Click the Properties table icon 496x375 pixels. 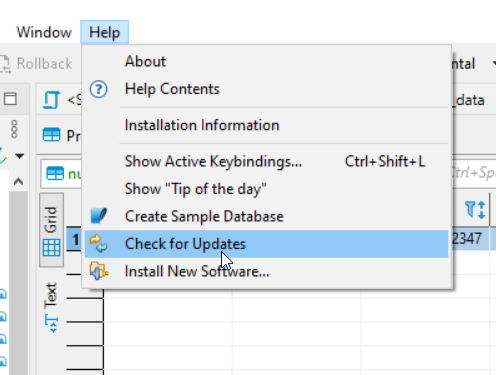pos(52,135)
